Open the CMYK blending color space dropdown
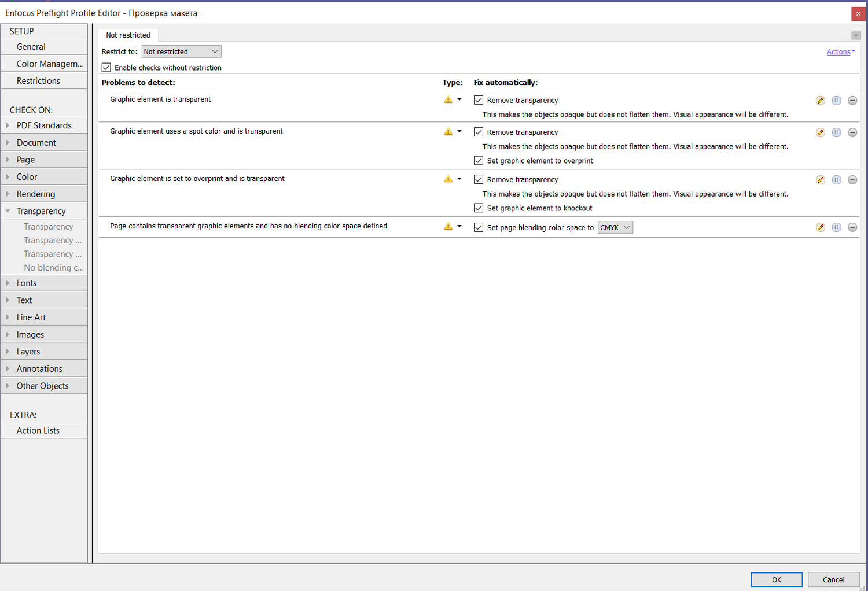 click(615, 227)
